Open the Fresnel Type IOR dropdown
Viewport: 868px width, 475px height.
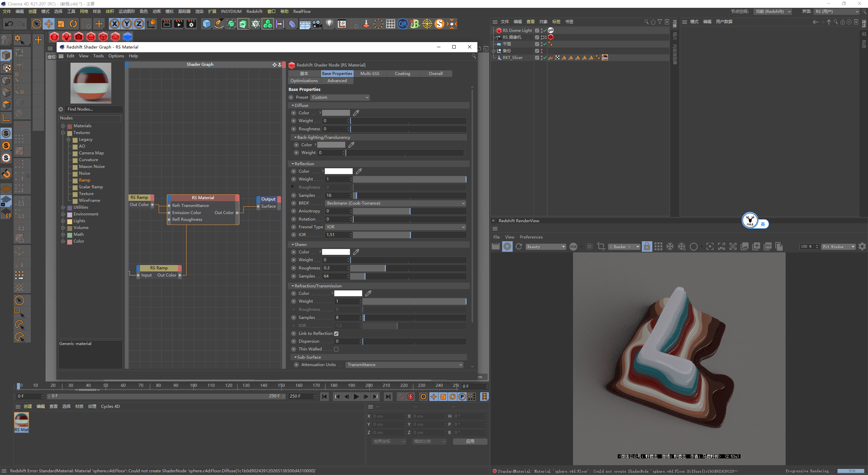coord(395,227)
